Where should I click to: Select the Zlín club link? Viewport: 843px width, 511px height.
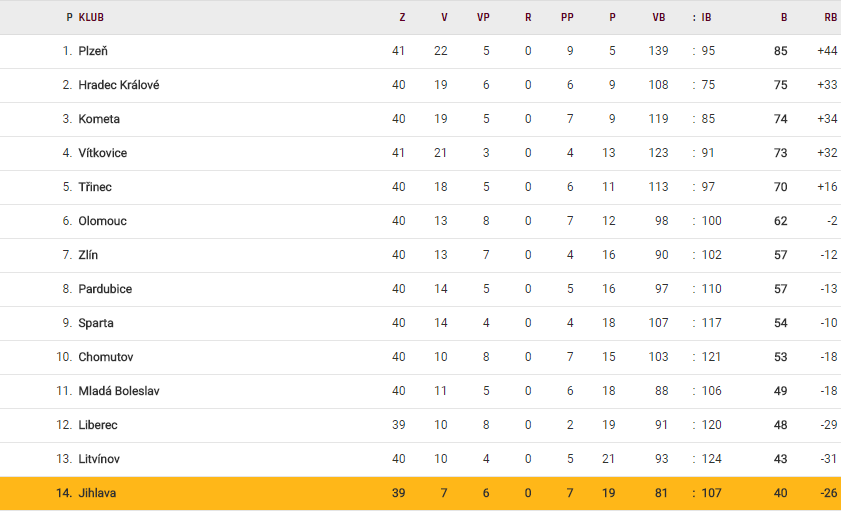(88, 255)
